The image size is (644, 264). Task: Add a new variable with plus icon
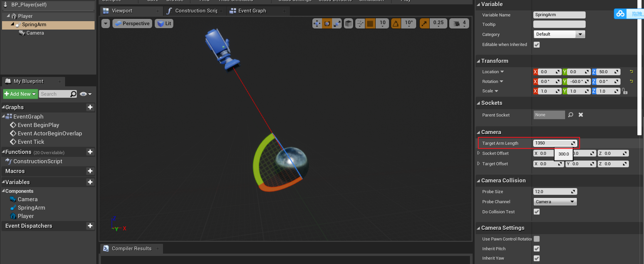90,182
